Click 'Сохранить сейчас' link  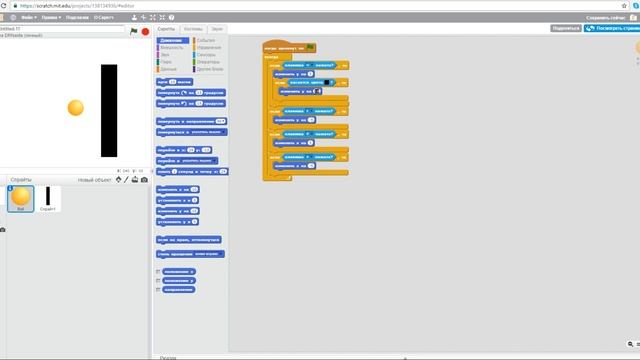pos(605,18)
